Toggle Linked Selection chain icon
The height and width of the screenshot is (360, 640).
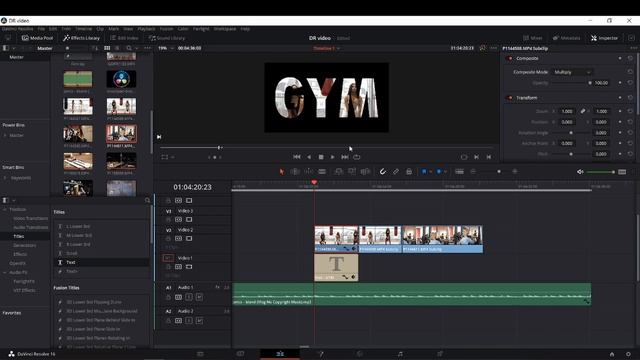coord(396,172)
